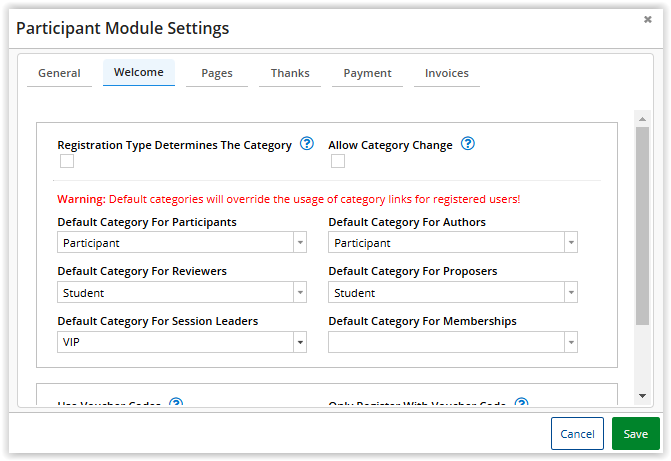Click the Default Category For Memberships label
Screen dimensions: 671x461
click(x=422, y=321)
